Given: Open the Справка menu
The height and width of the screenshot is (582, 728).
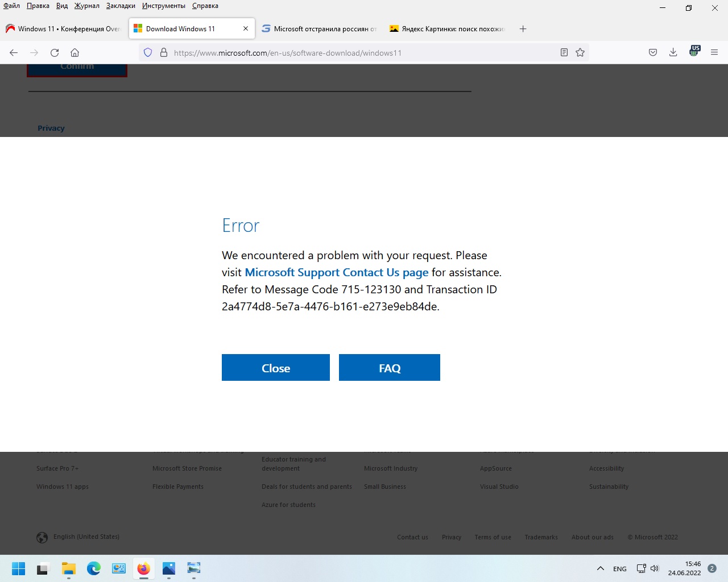Looking at the screenshot, I should (205, 6).
